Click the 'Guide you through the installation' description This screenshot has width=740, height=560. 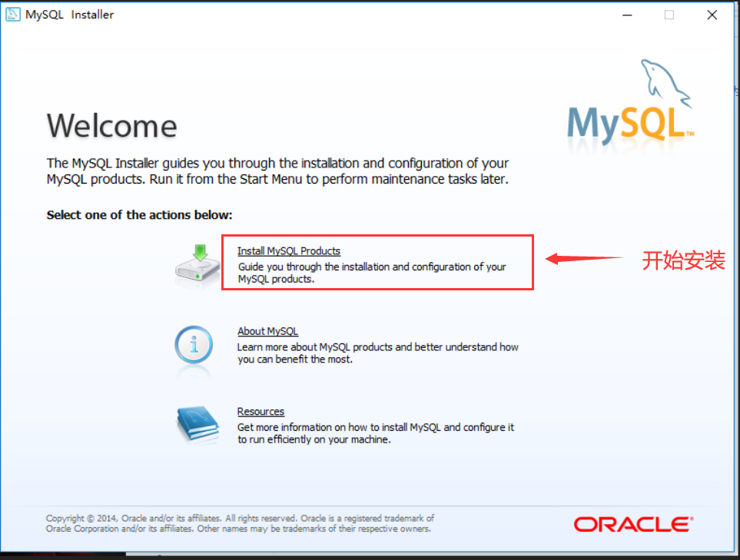pos(372,273)
